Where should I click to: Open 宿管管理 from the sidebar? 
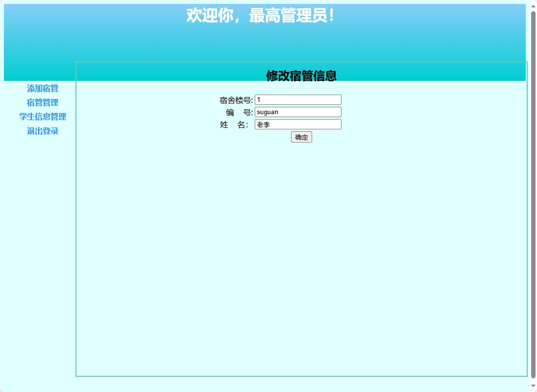(42, 103)
